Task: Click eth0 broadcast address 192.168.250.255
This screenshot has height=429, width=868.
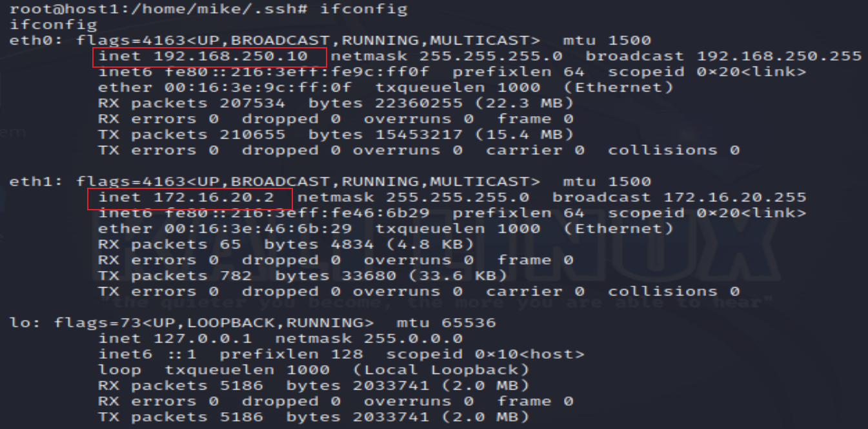Action: click(778, 57)
